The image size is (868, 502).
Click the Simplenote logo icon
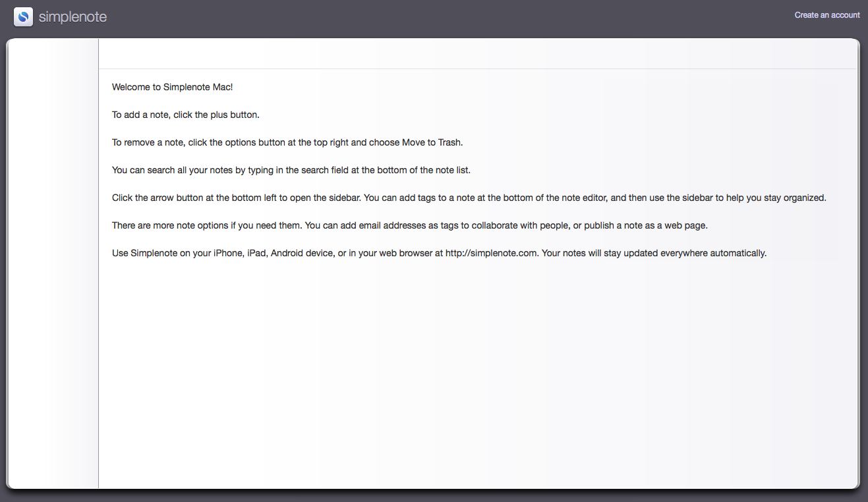(23, 16)
